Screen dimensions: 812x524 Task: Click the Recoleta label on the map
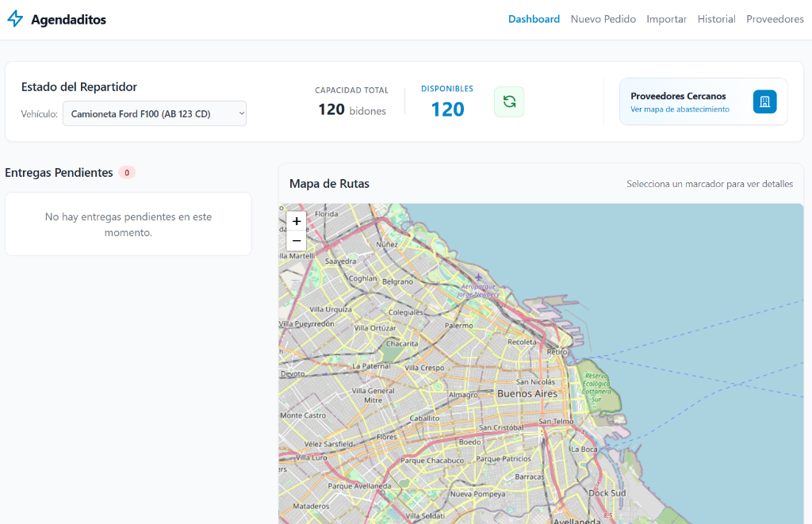pyautogui.click(x=522, y=342)
